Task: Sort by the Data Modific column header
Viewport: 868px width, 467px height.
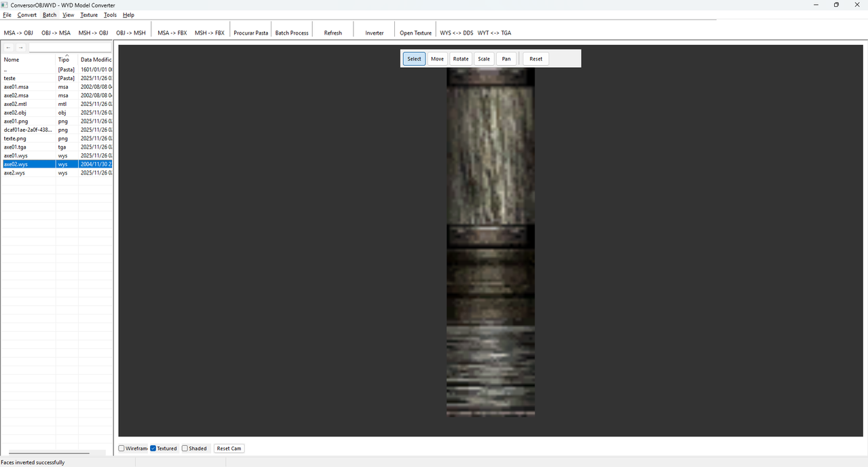Action: 96,60
